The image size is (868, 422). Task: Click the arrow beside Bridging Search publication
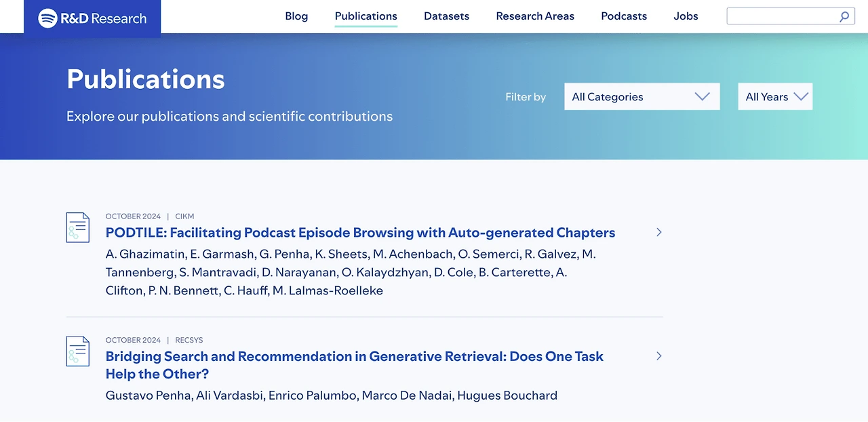[x=658, y=356]
